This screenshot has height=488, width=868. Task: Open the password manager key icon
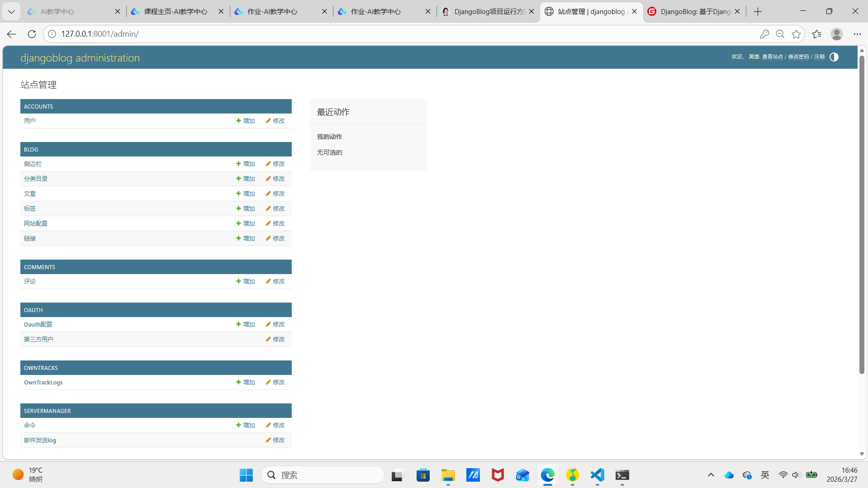pyautogui.click(x=764, y=34)
